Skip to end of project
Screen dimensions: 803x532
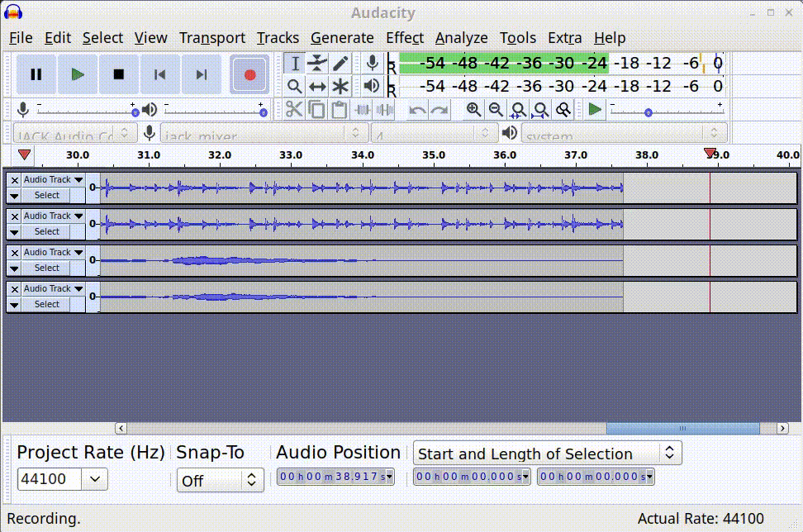coord(202,74)
